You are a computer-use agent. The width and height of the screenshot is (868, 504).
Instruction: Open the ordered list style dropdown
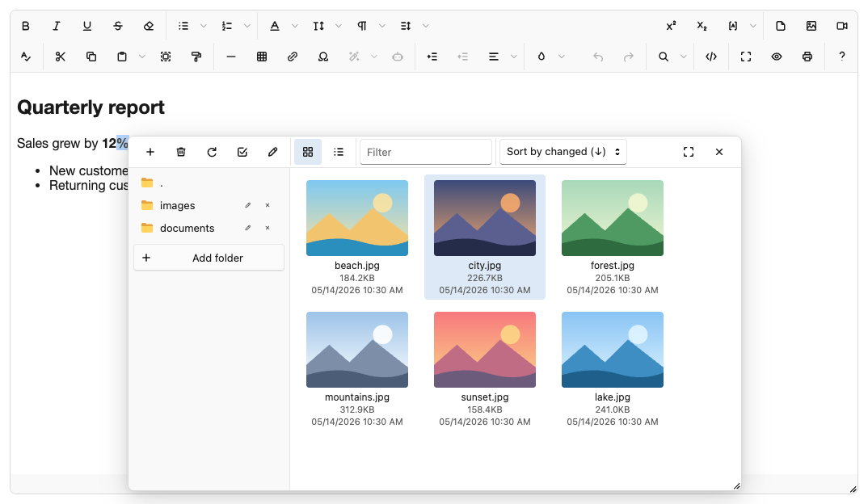(246, 26)
